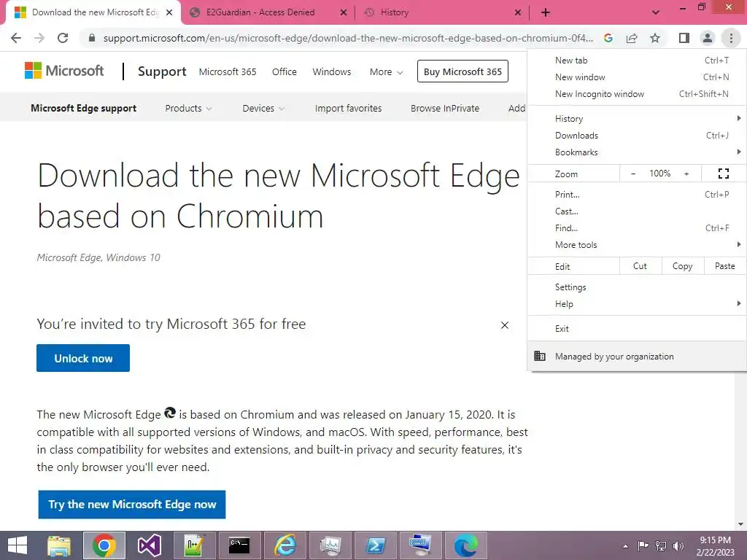Open the Microsoft 365 nav link
Screen dimensions: 747x560
[228, 72]
